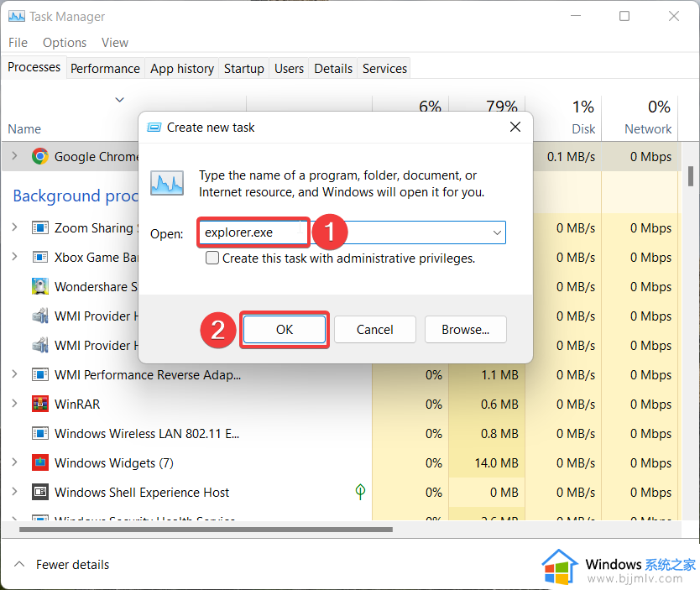Switch to the Users tab
This screenshot has height=590, width=700.
tap(289, 68)
